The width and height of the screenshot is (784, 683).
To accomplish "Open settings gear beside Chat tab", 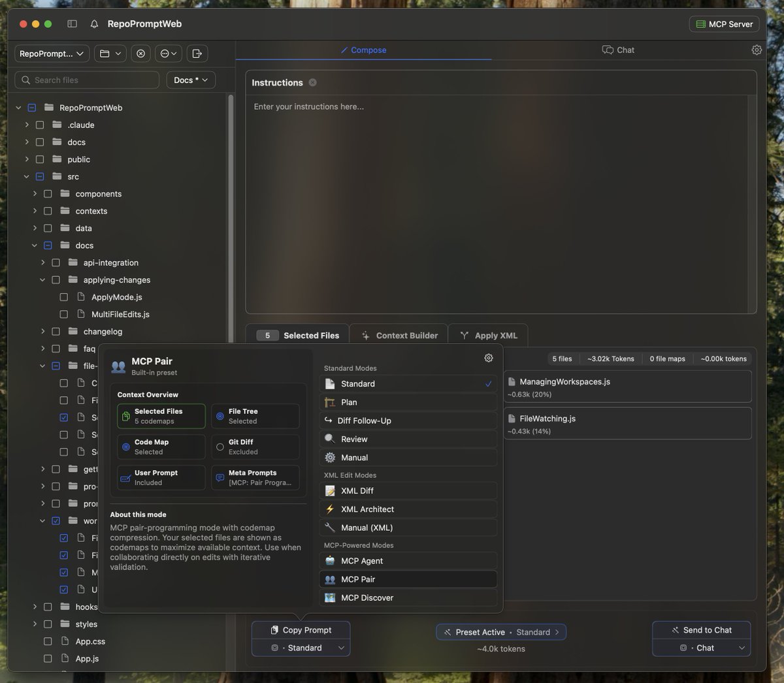I will point(757,50).
